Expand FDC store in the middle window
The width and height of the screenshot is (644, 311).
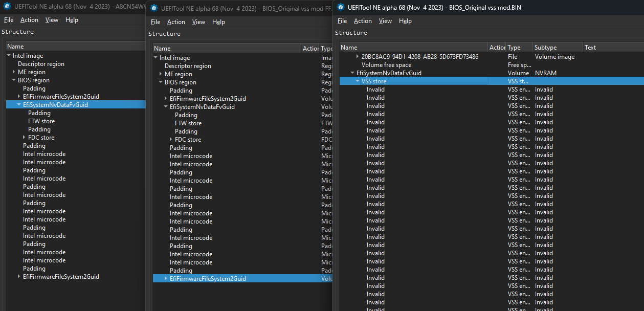point(171,140)
